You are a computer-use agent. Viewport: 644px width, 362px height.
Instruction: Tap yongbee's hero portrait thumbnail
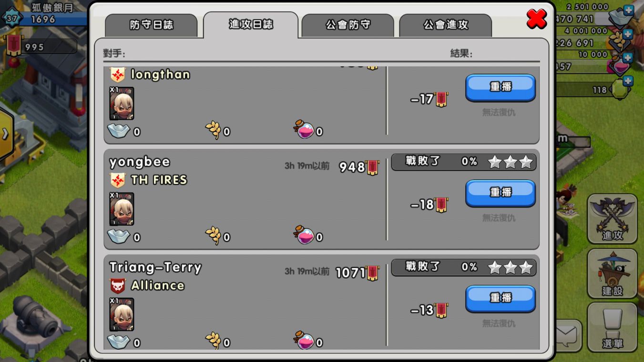coord(122,209)
